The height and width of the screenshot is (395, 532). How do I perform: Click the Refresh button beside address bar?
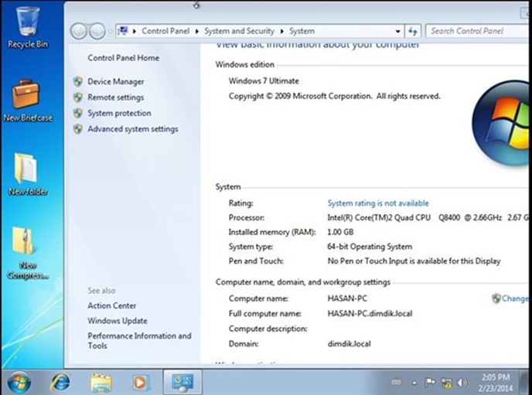tap(413, 31)
